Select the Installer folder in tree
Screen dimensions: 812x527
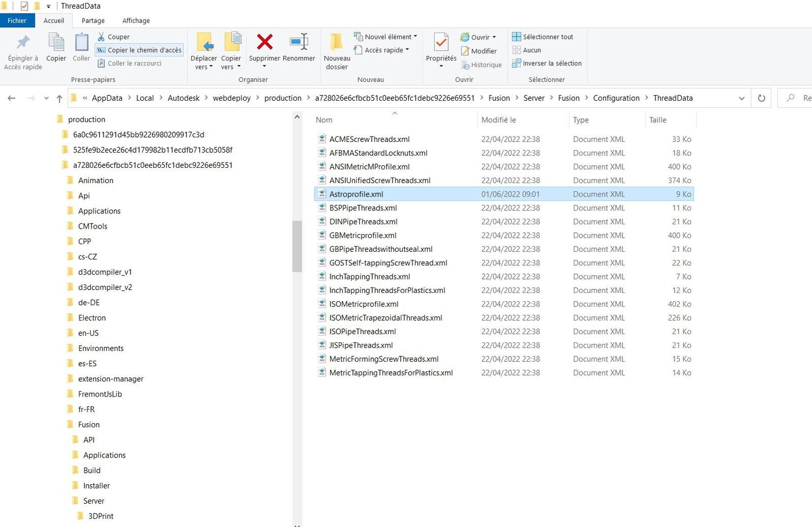96,486
